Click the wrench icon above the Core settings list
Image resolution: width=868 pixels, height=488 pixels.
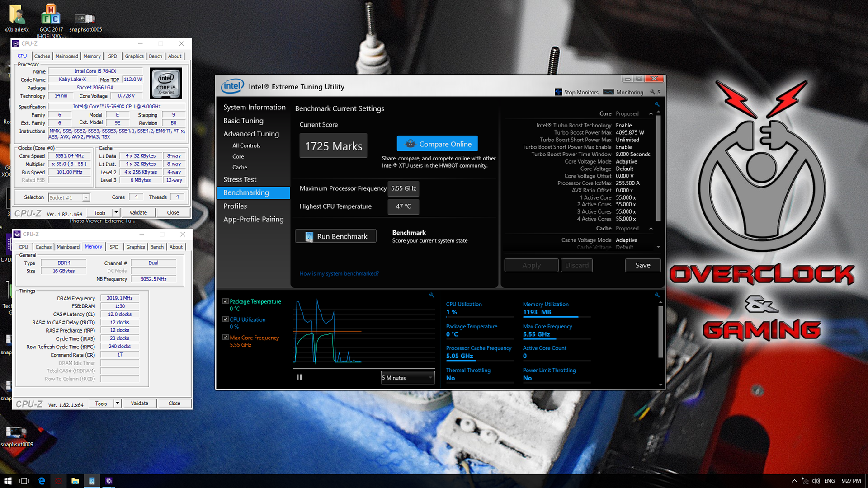[x=657, y=104]
